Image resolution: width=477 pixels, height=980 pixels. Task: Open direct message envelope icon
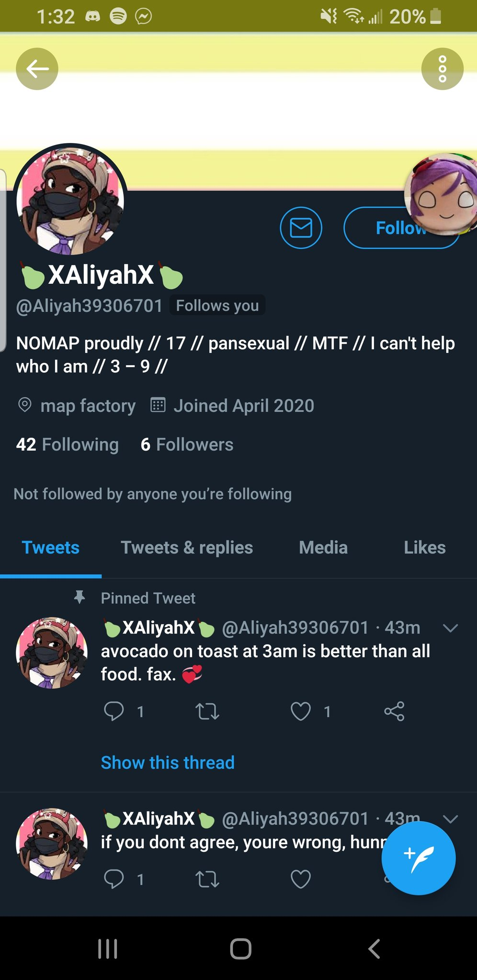[x=301, y=228]
